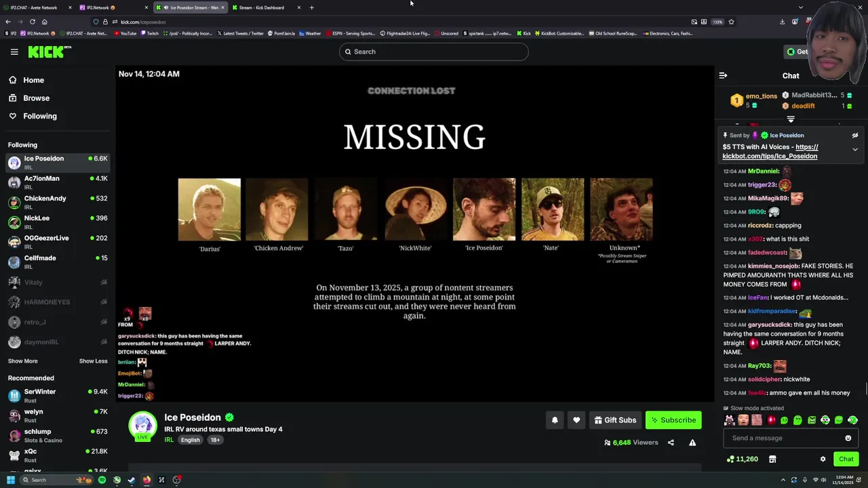Click the English language tag

pyautogui.click(x=190, y=440)
